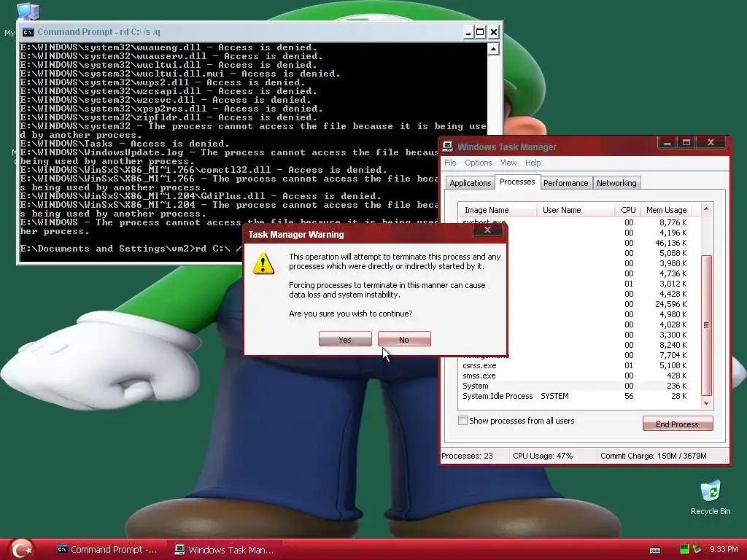Switch to the Networking tab
747x560 pixels.
pyautogui.click(x=616, y=183)
